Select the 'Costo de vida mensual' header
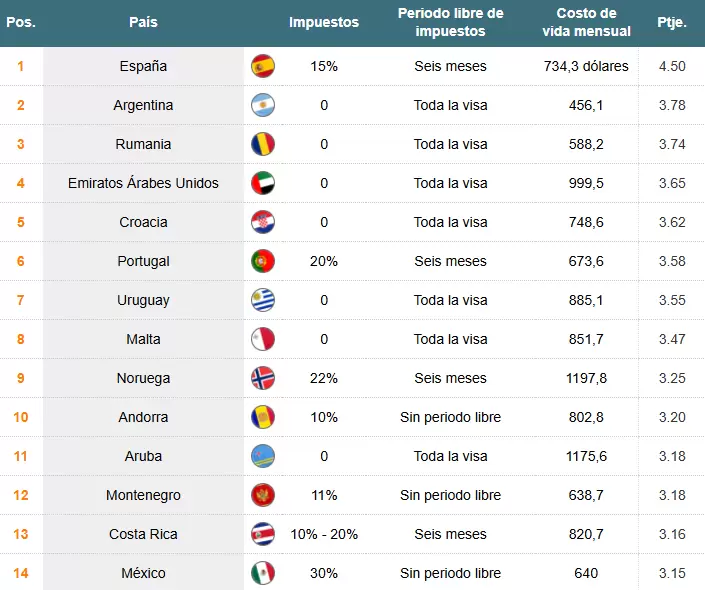This screenshot has height=590, width=705. coord(587,23)
